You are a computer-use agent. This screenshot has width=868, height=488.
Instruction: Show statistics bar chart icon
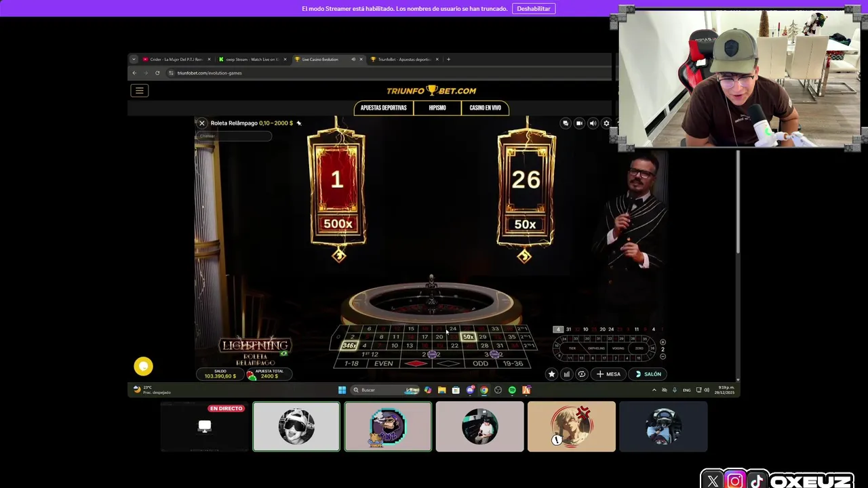pos(566,374)
